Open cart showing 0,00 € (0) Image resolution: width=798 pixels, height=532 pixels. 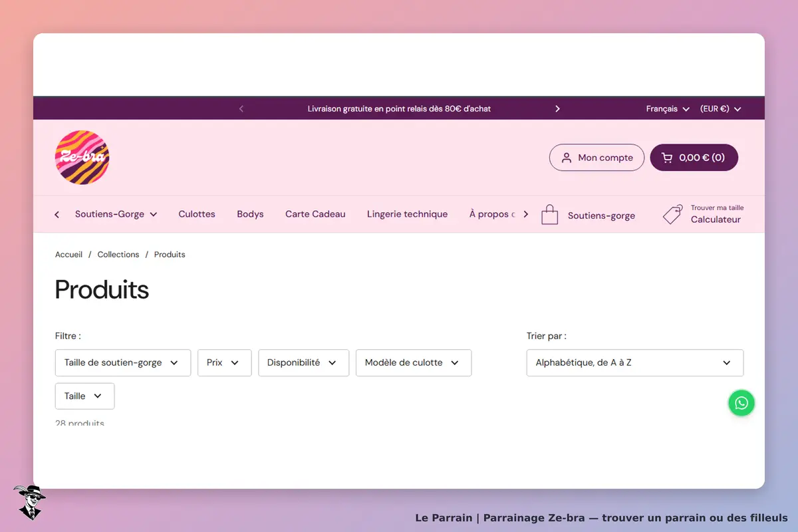point(694,158)
